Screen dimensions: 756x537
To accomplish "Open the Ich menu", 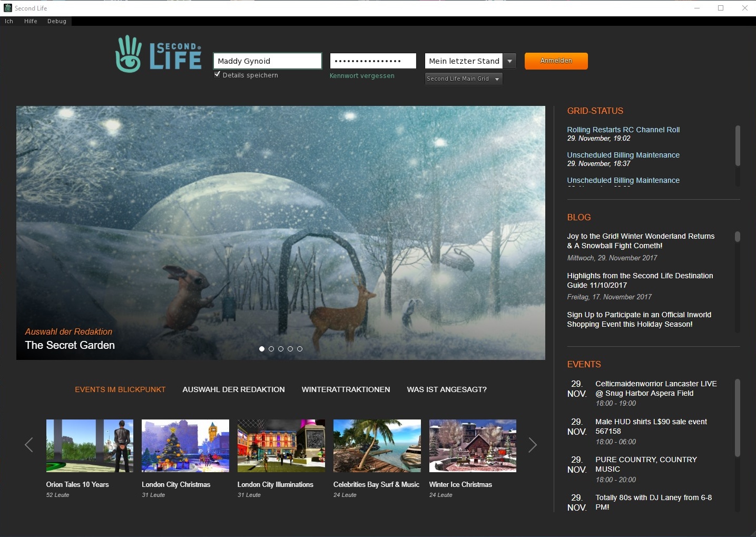I will [8, 21].
